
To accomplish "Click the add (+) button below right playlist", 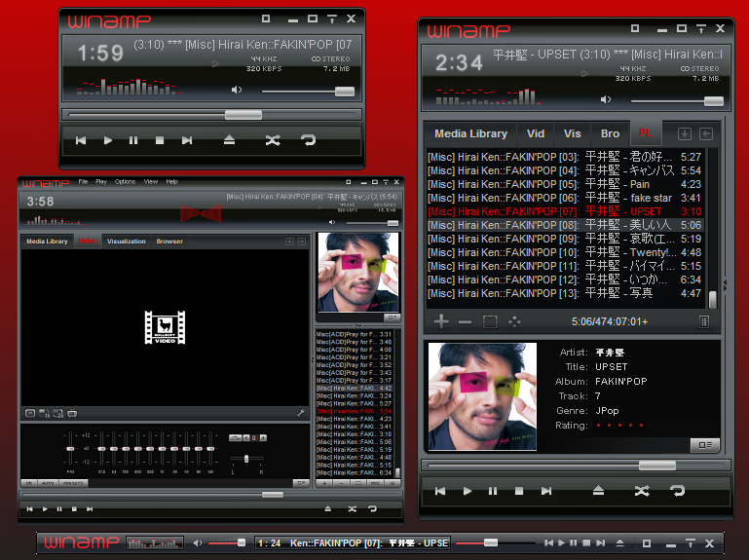I will click(441, 321).
